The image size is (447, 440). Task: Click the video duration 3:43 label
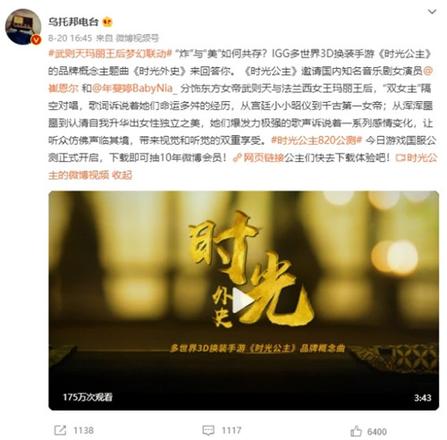(x=423, y=398)
